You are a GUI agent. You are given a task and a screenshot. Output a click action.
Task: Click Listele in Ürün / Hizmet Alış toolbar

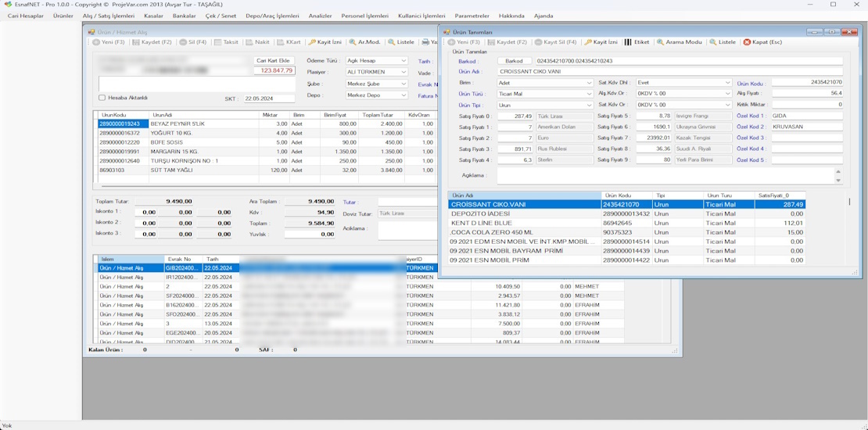401,42
